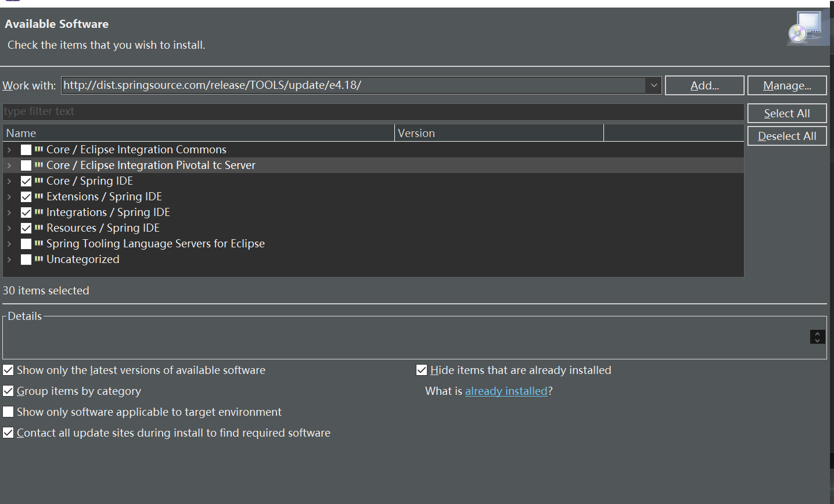Click the Add... button
This screenshot has height=504, width=834.
click(x=704, y=85)
